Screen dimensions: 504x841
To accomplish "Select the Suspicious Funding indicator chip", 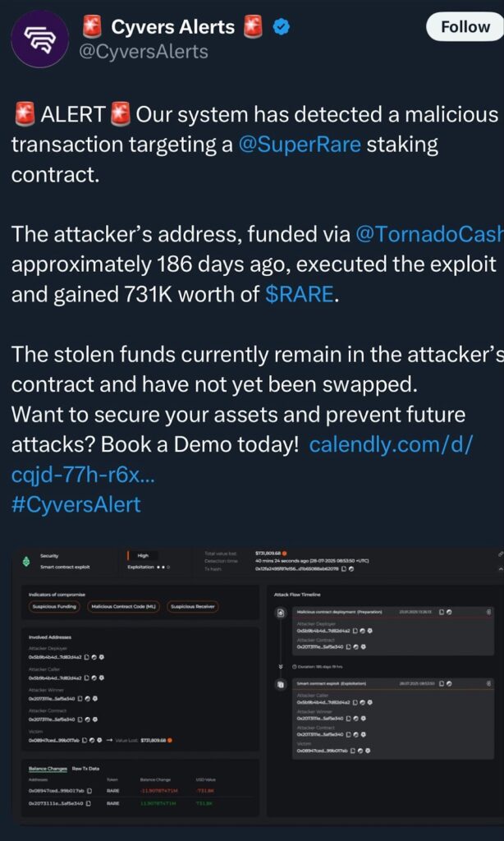I will click(54, 607).
